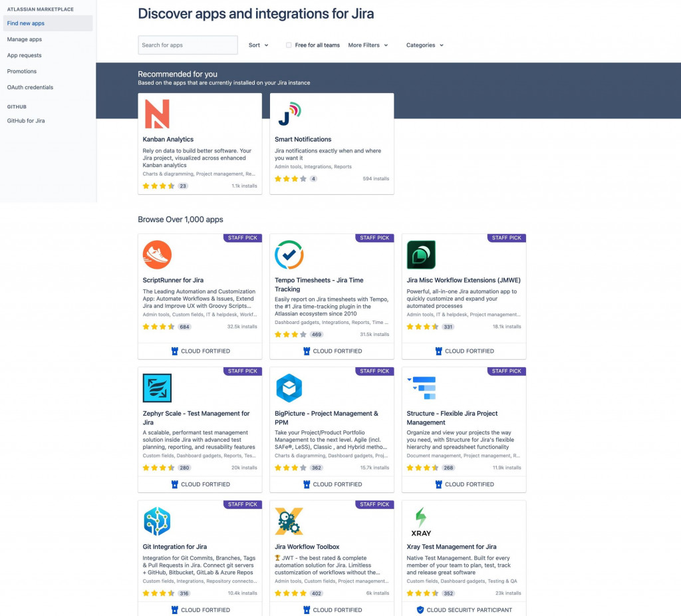The width and height of the screenshot is (681, 616).
Task: Open Git Integration for Jira title
Action: (x=175, y=547)
